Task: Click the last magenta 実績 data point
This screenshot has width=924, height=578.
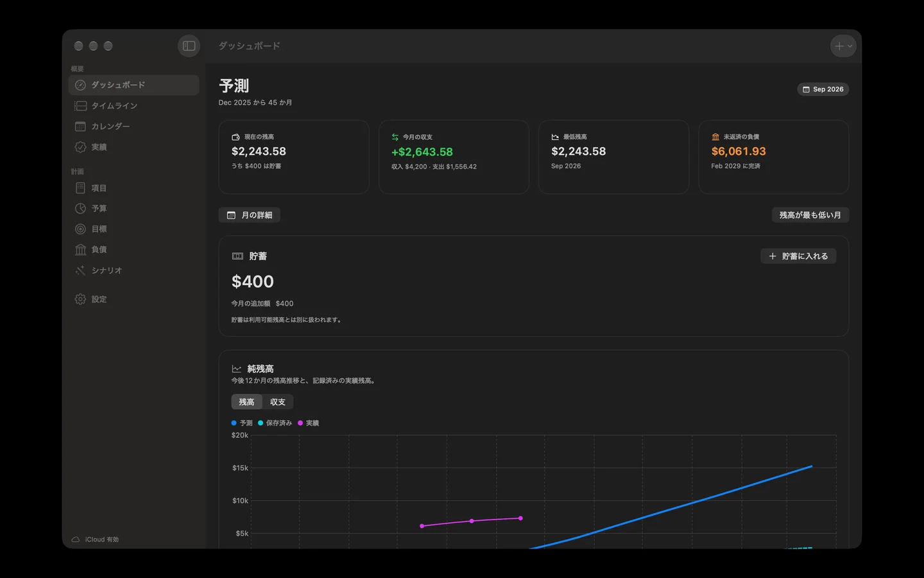Action: [x=520, y=518]
